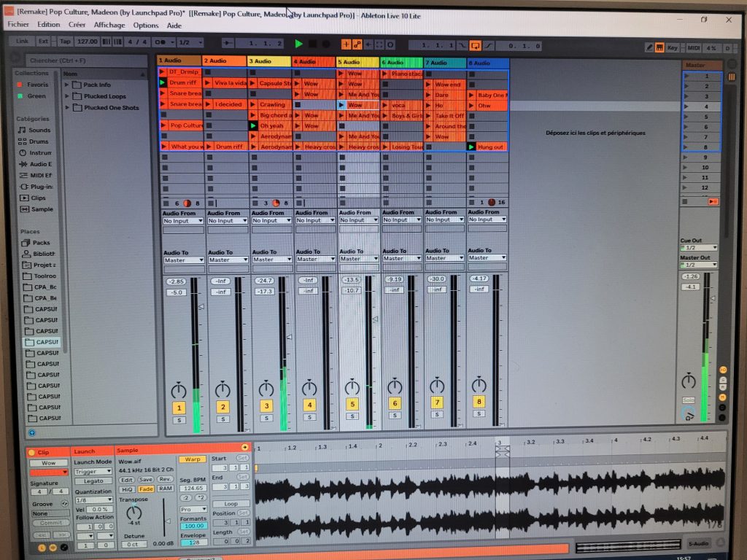The image size is (747, 560).
Task: Toggle the Warp switch in Sample box
Action: pos(193,459)
